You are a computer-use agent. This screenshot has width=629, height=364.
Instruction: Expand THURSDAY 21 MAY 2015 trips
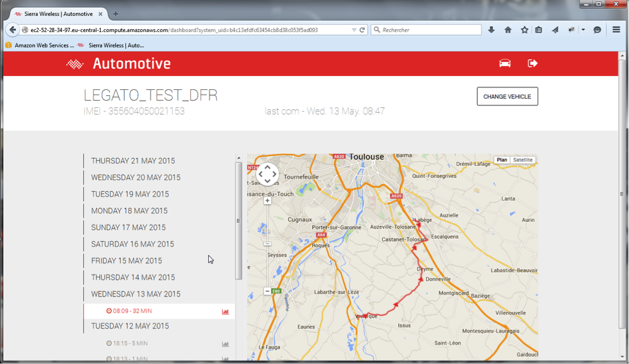pos(133,161)
